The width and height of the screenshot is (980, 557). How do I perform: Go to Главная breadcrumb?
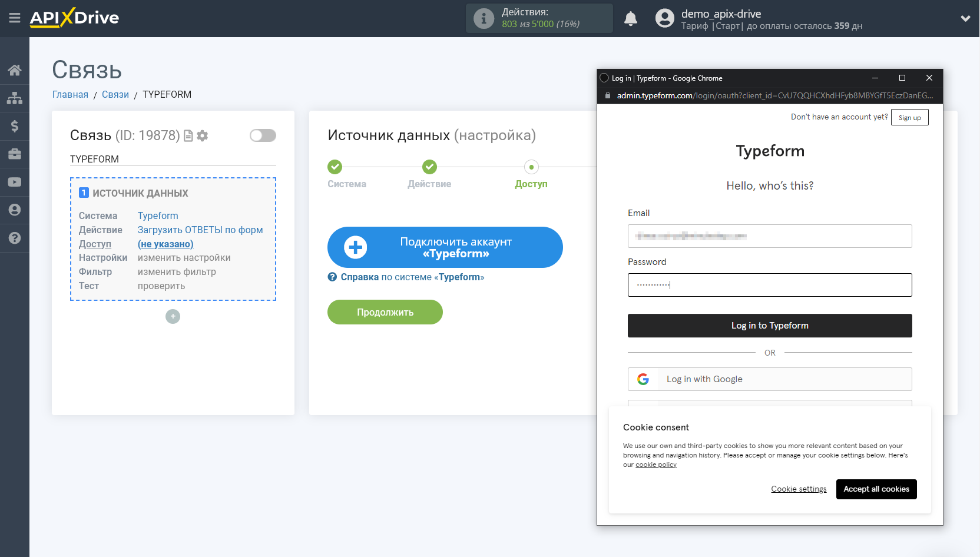(70, 95)
